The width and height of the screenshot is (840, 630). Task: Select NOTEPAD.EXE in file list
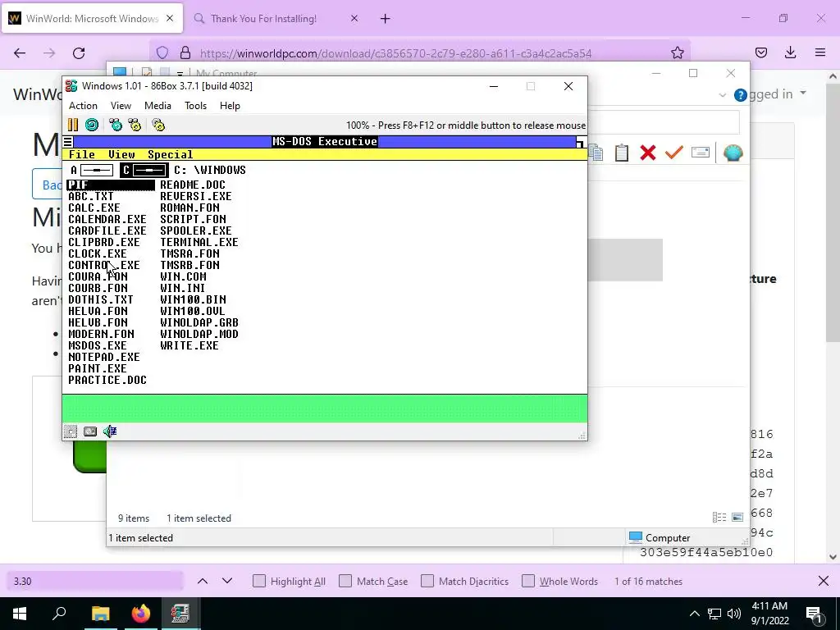(x=104, y=358)
